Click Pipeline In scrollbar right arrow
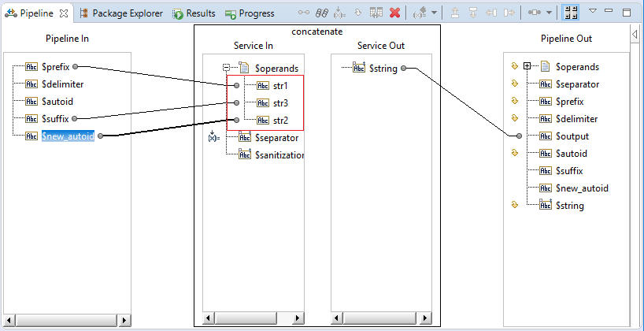644x331 pixels. 125,320
